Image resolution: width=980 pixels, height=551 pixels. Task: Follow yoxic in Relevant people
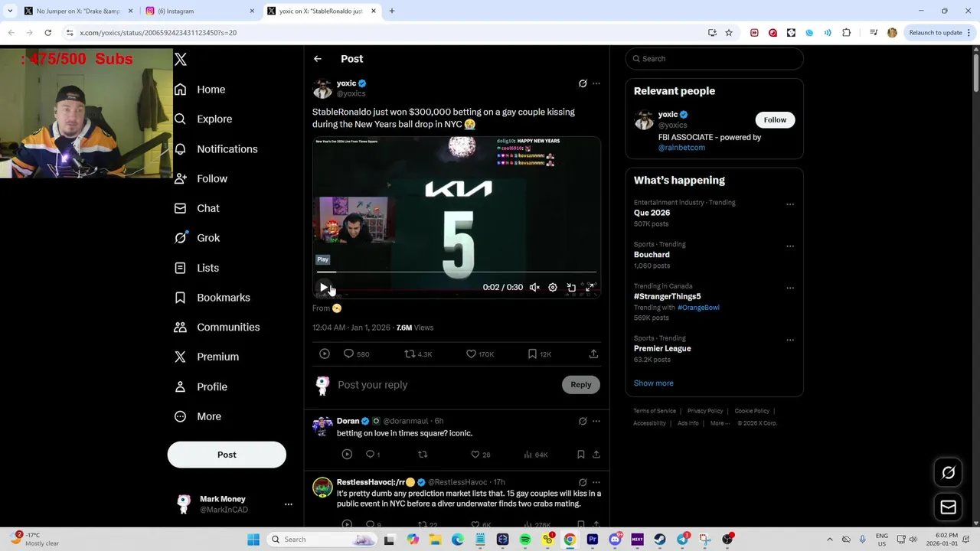click(x=775, y=119)
